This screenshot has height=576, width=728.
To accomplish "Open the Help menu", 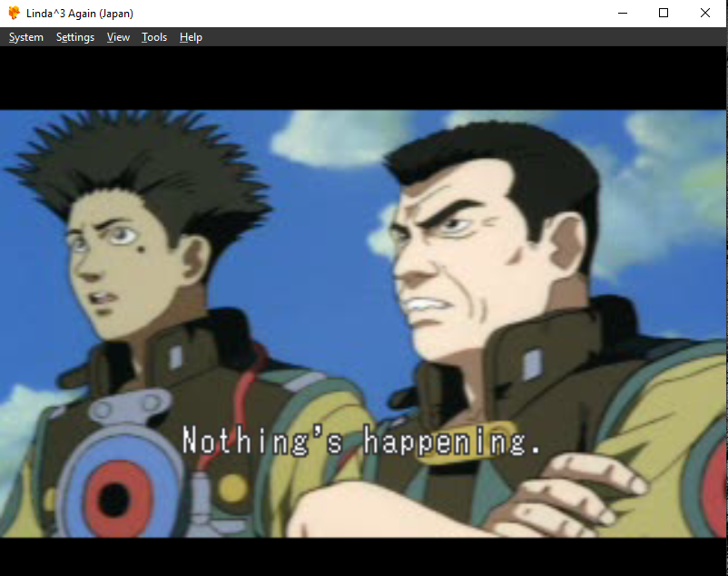I will coord(191,37).
